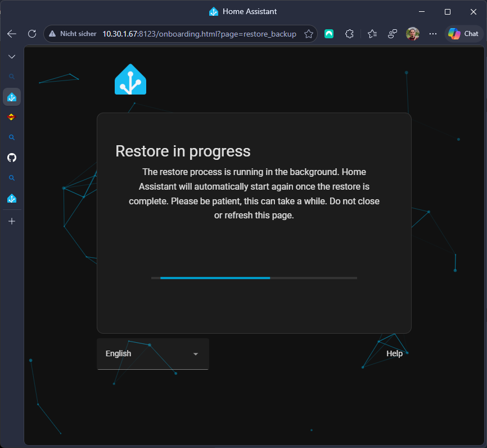The image size is (487, 448).
Task: Open the English language dropdown
Action: tap(153, 354)
